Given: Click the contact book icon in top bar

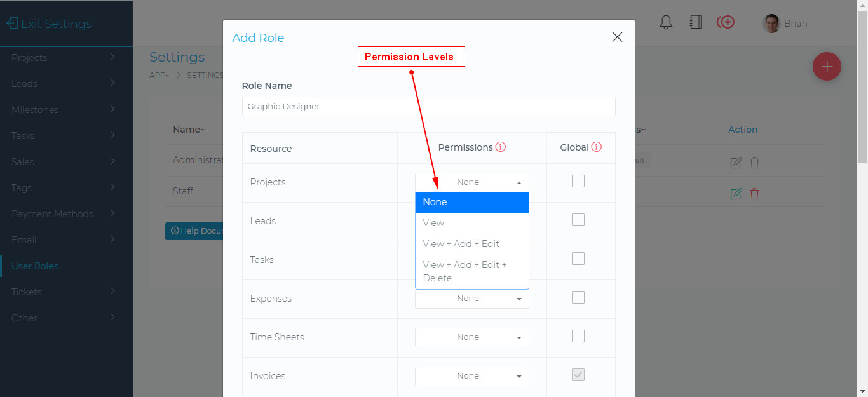Looking at the screenshot, I should [695, 22].
